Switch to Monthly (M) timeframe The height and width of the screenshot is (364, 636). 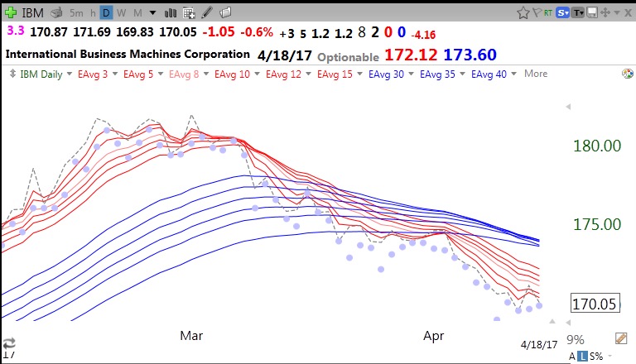point(138,13)
